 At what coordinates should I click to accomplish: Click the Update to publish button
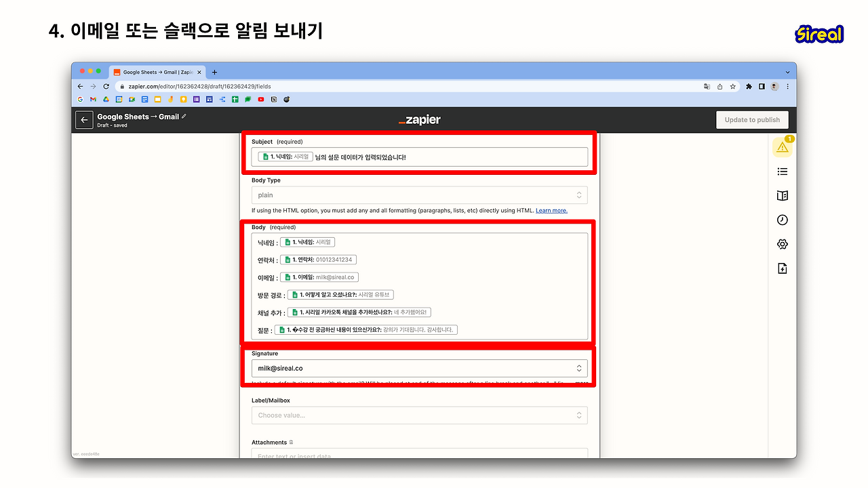point(752,120)
